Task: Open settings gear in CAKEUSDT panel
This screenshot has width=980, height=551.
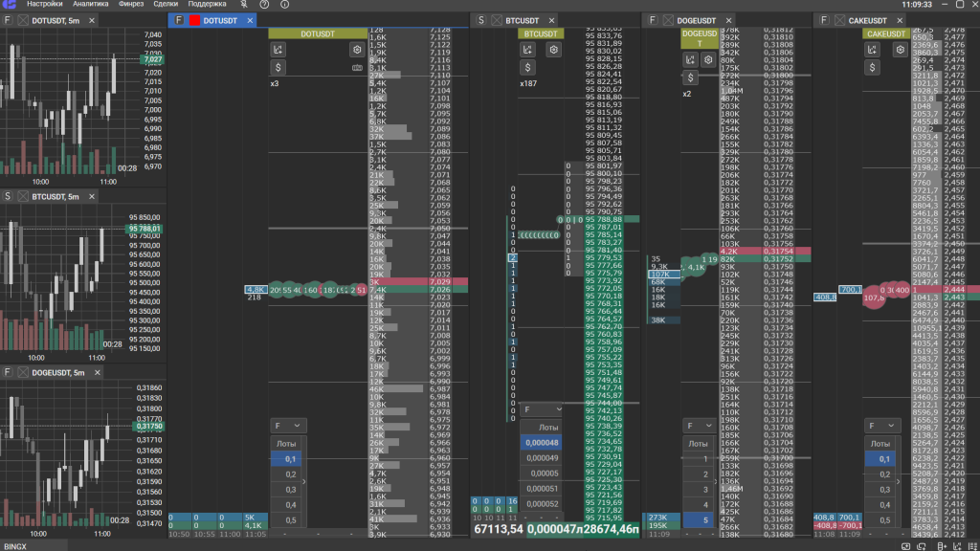Action: coord(900,50)
